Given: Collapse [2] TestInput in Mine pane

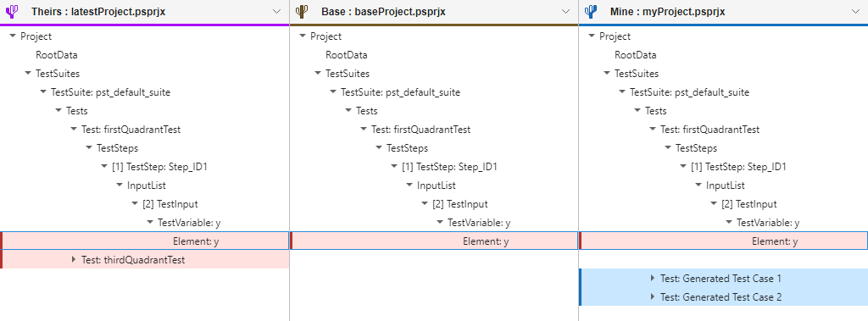Looking at the screenshot, I should tap(714, 203).
